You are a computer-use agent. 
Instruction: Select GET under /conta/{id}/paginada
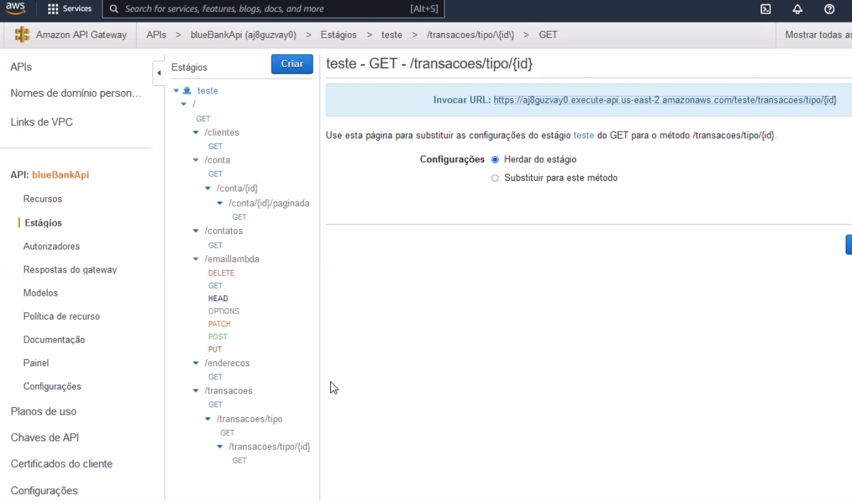(240, 217)
